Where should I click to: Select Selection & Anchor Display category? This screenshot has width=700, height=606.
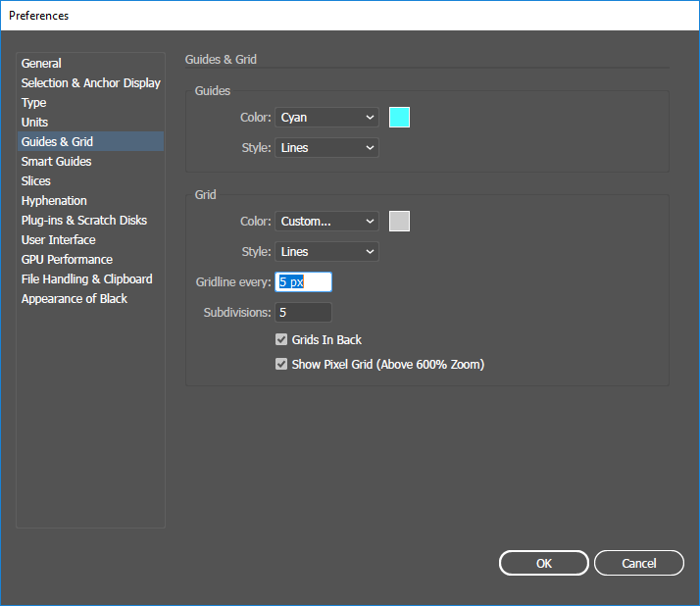(90, 83)
